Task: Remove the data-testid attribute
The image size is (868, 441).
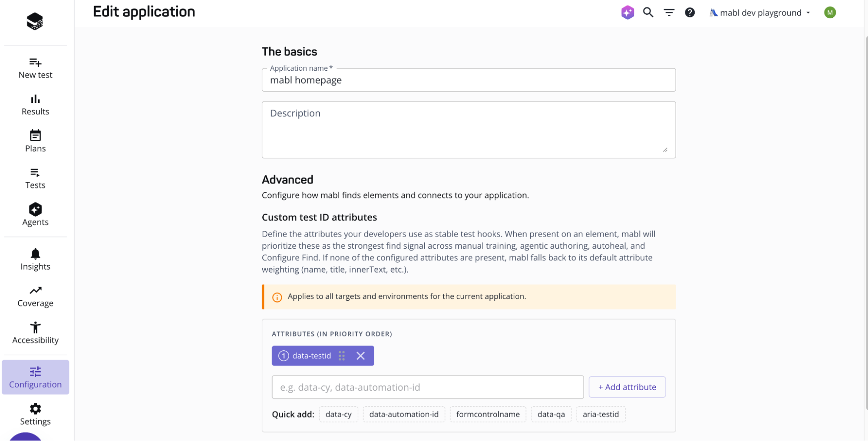Action: coord(360,356)
